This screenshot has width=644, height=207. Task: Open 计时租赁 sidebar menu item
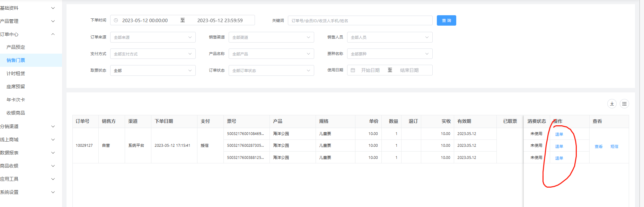pos(16,73)
